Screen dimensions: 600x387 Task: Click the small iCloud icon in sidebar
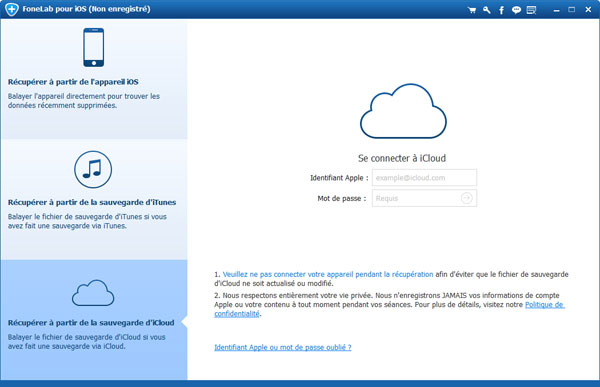(93, 293)
